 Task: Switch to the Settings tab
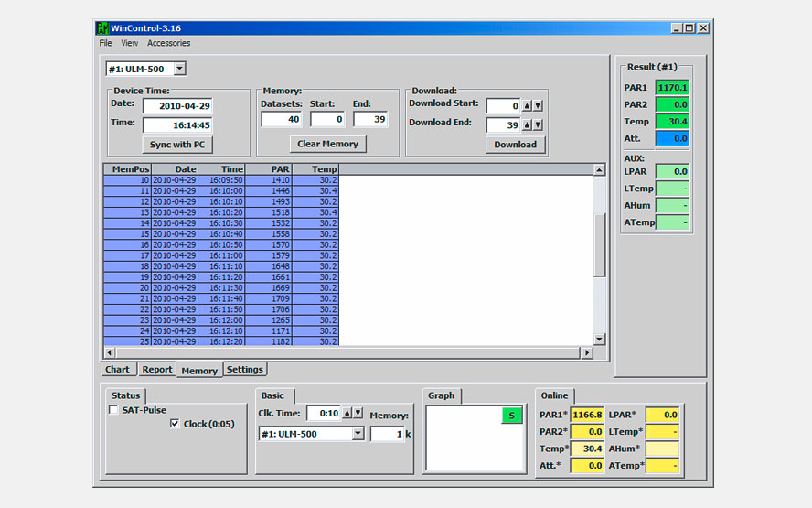245,370
